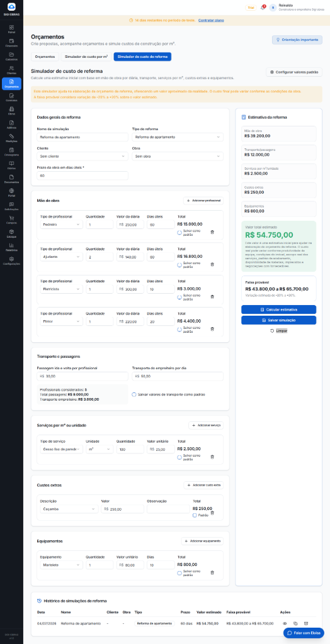Viewport: 330px width, 644px height.
Task: Duplicate the history simulation entry
Action: click(x=295, y=623)
